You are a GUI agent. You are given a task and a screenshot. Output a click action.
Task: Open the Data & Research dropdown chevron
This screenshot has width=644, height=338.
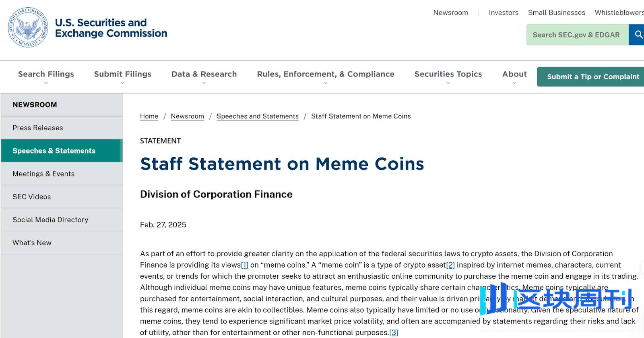point(204,83)
